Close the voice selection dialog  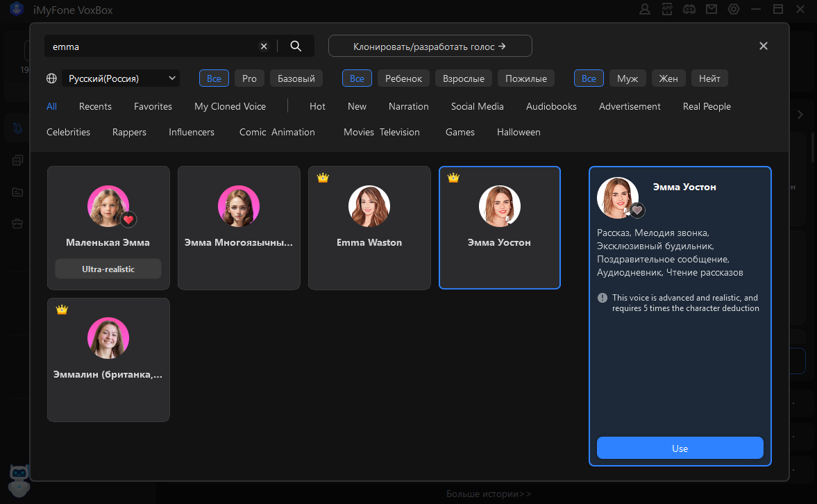pyautogui.click(x=764, y=46)
